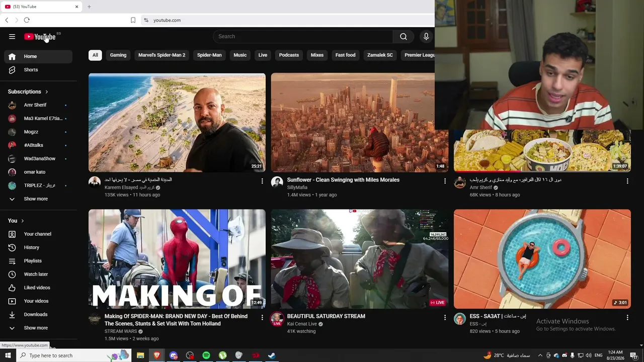Filter by Fast food chip
Screen dimensions: 644x362
[x=345, y=55]
